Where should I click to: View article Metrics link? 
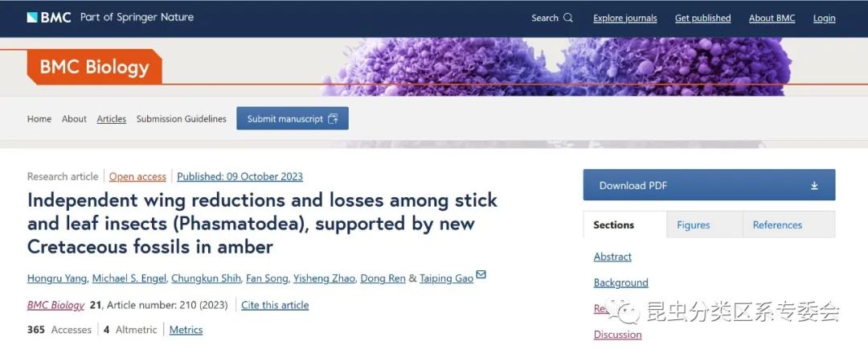coord(186,330)
